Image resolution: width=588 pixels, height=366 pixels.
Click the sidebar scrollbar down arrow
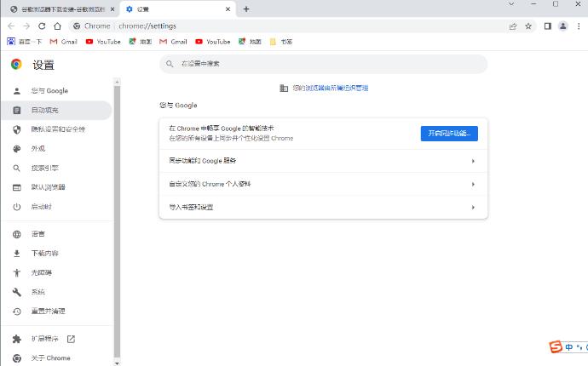click(x=117, y=361)
